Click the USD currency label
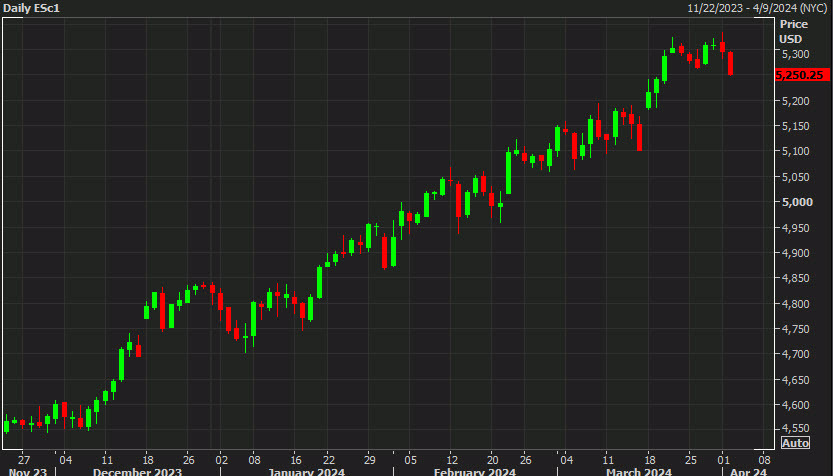This screenshot has height=476, width=833. point(790,39)
